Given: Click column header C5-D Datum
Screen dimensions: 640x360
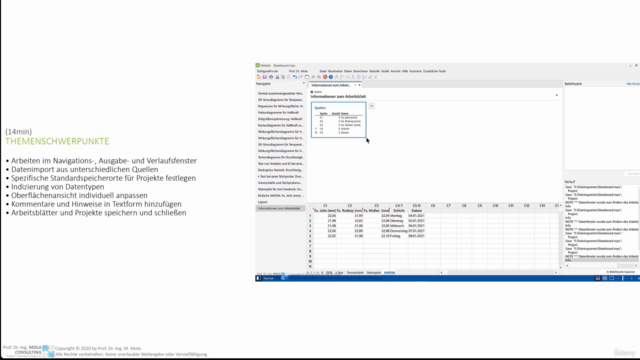Looking at the screenshot, I should click(x=416, y=206).
